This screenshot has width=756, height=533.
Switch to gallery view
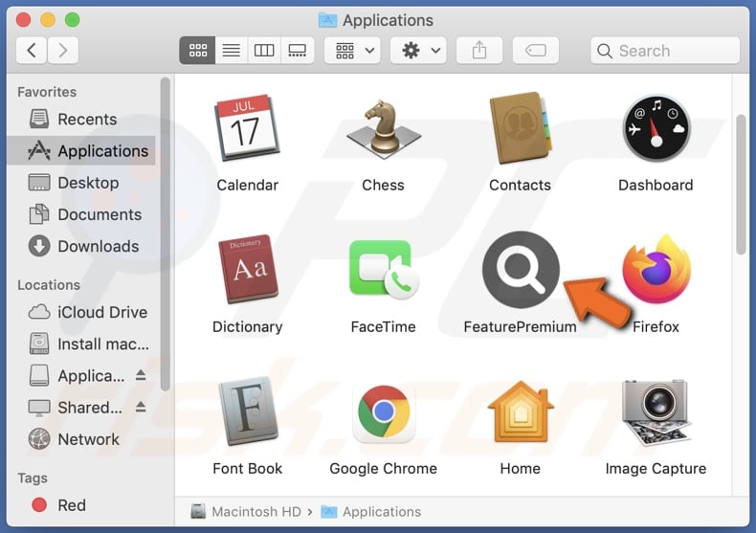pos(297,50)
